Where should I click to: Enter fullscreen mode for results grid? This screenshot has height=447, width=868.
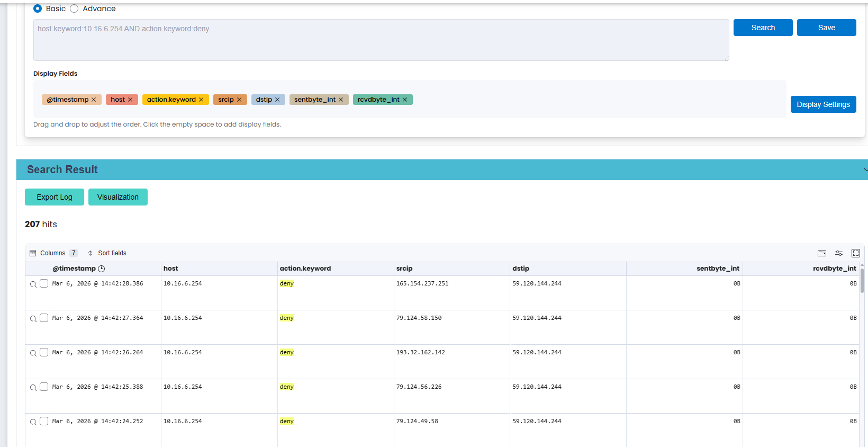[856, 253]
